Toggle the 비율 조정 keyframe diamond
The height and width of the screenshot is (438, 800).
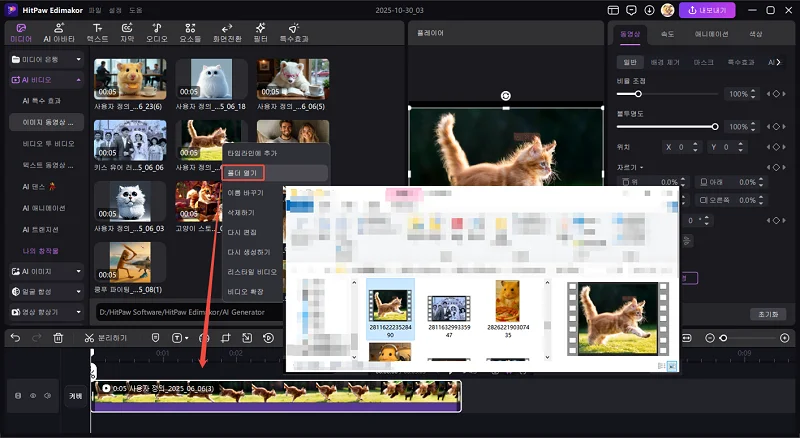(774, 94)
